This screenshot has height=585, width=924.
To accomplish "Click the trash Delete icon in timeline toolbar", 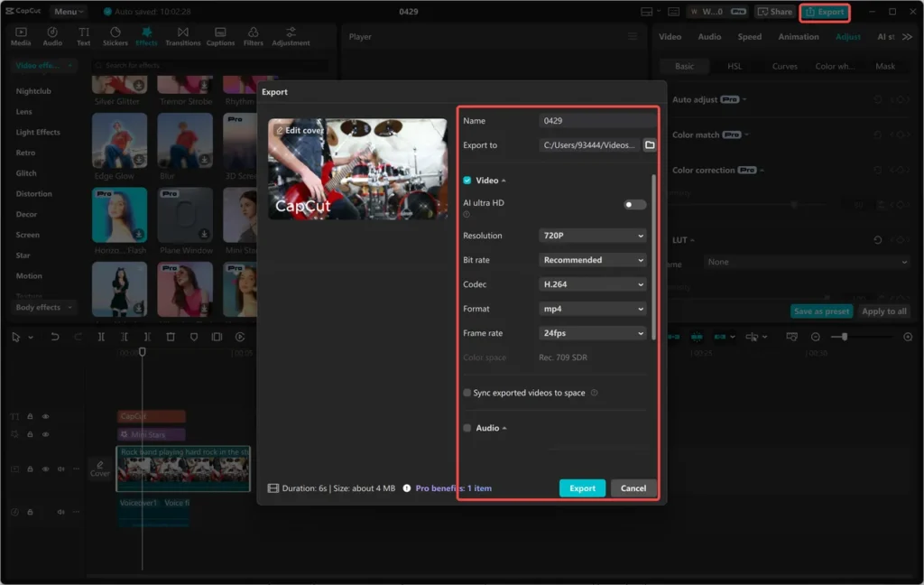I will (171, 337).
